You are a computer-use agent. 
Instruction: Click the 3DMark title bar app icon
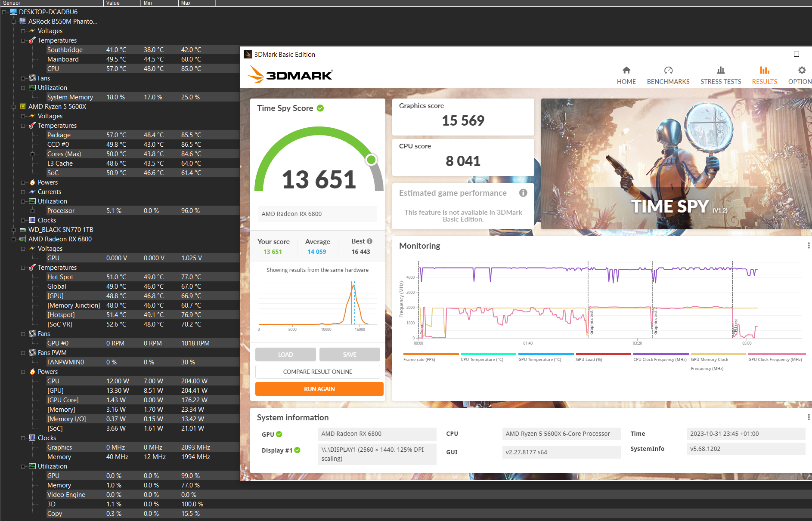[x=248, y=54]
